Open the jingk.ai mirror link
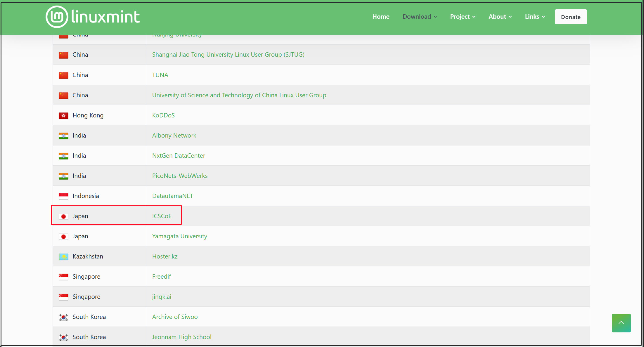Viewport: 644px width, 347px height. (161, 297)
